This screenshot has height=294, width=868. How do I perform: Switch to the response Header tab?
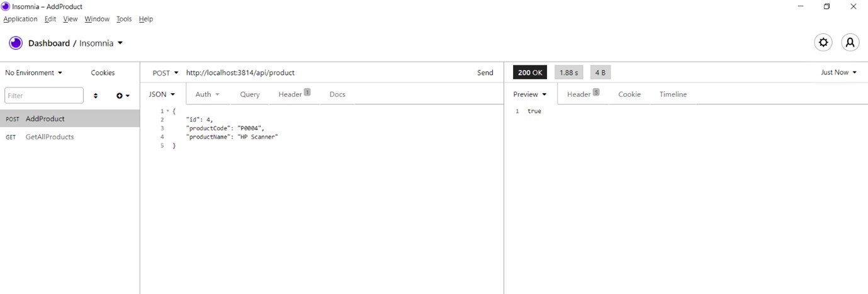[583, 94]
